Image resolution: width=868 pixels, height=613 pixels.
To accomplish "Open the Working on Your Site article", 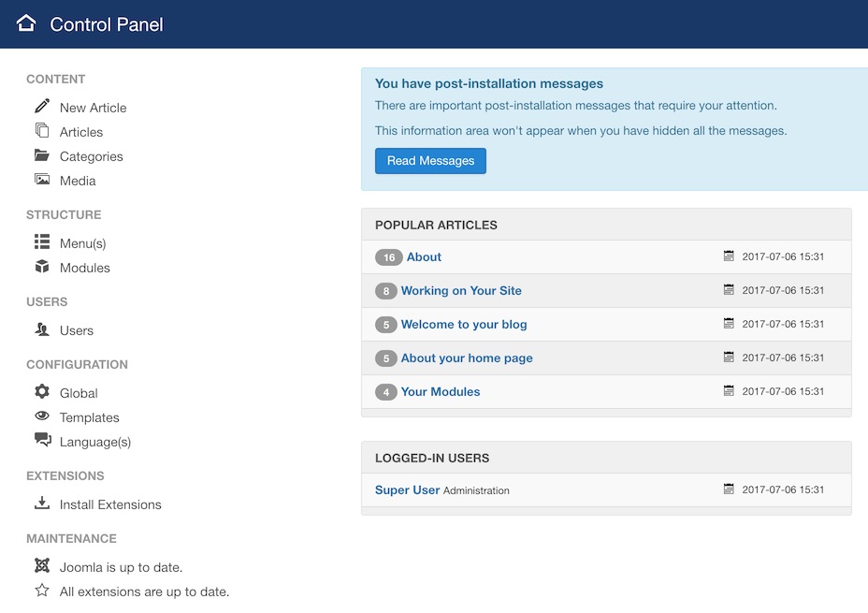I will click(461, 291).
